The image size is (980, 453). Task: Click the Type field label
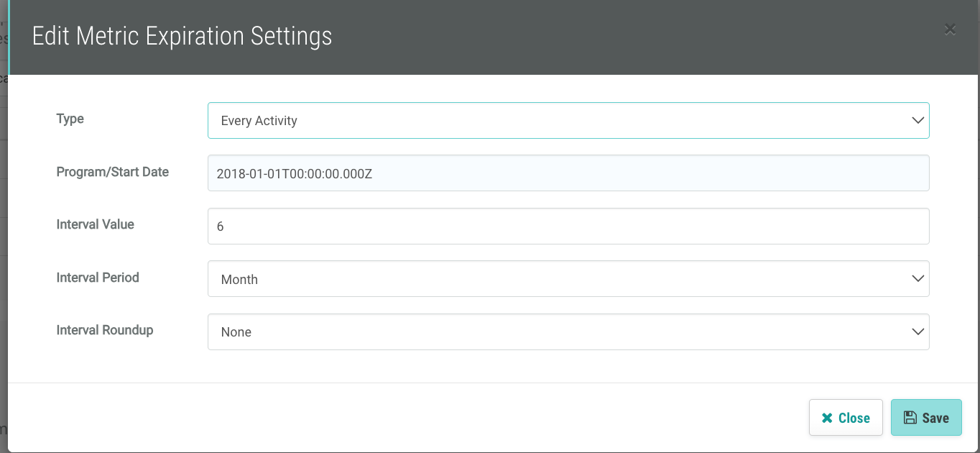[70, 119]
